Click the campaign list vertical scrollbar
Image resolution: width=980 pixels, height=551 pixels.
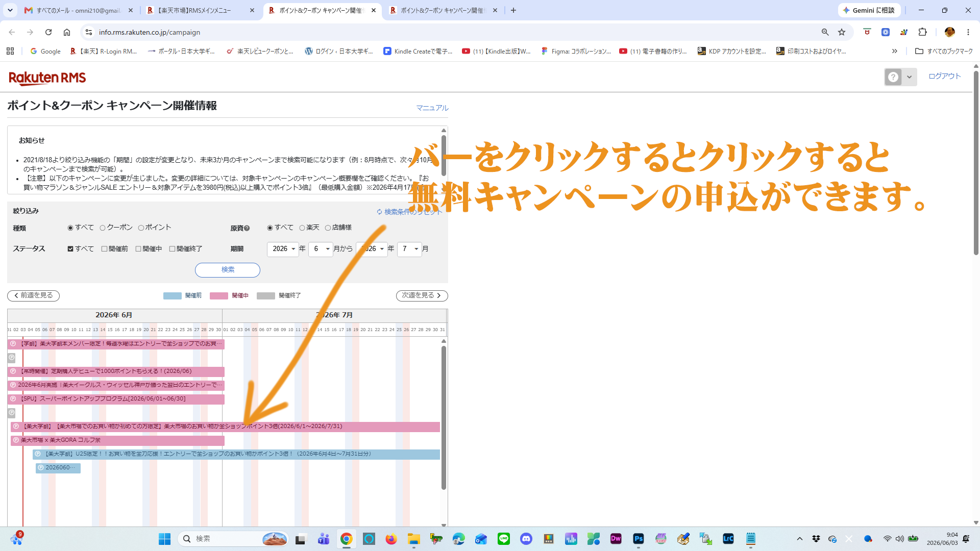[x=444, y=417]
